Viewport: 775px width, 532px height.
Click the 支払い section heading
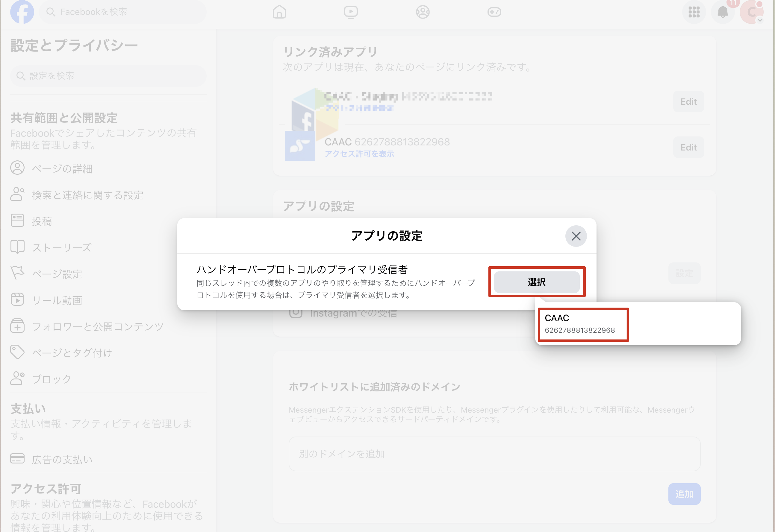[28, 409]
